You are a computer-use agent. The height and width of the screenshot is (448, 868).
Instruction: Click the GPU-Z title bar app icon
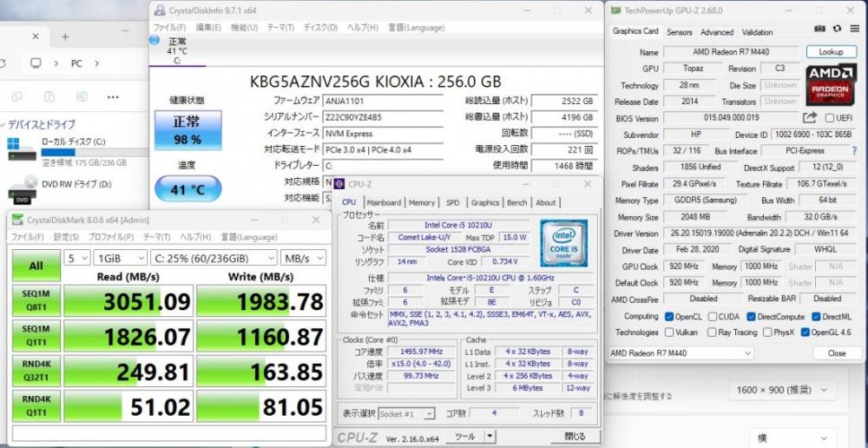[x=615, y=10]
